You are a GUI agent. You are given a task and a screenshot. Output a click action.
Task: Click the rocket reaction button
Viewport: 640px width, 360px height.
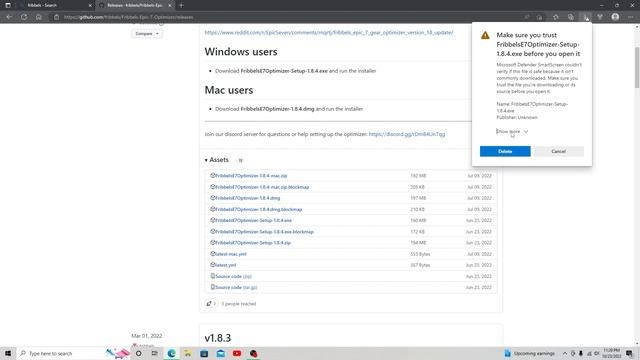coord(211,304)
